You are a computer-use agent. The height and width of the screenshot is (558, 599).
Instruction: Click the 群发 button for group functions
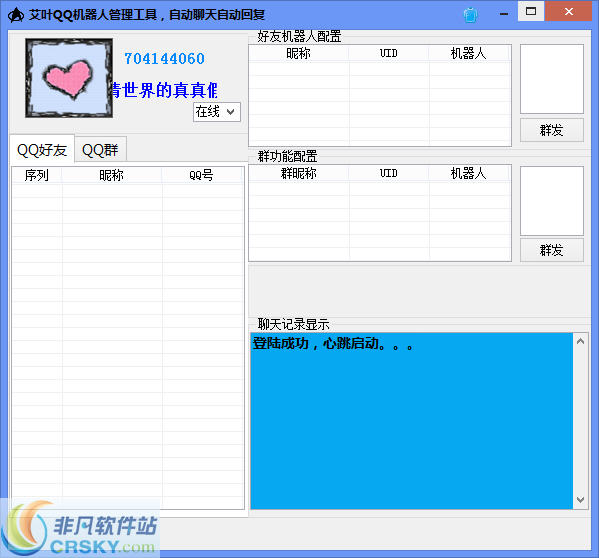(552, 250)
